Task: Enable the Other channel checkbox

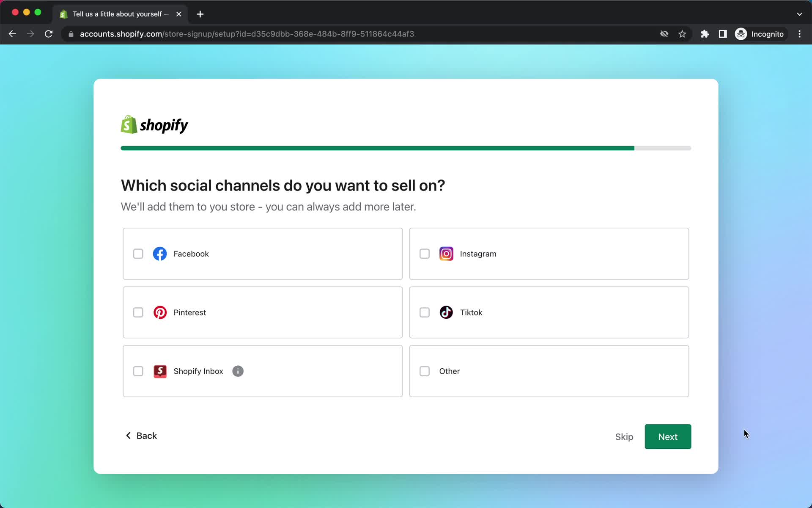Action: tap(425, 371)
